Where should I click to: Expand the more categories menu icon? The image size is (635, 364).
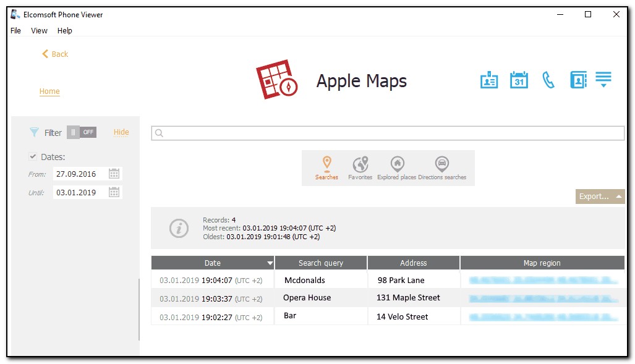pos(603,80)
